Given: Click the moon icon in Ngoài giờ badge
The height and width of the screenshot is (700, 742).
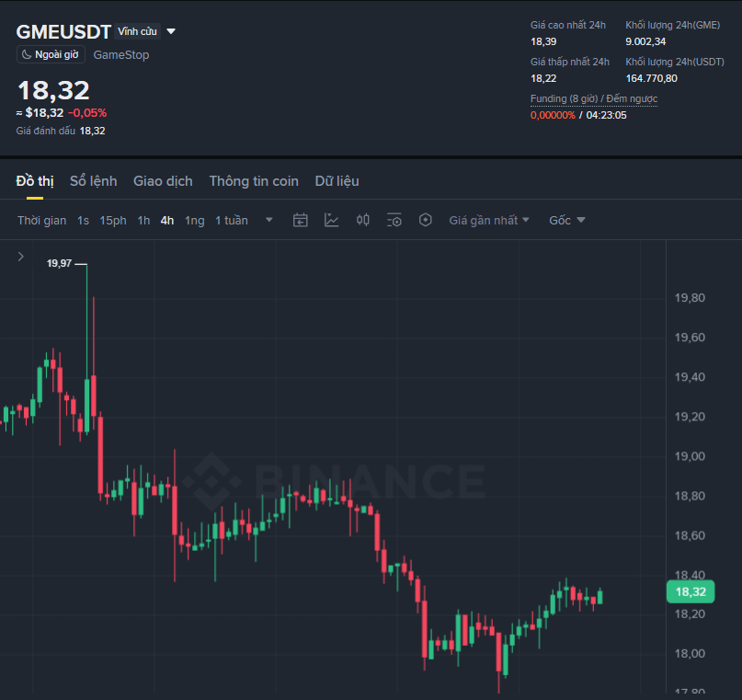Looking at the screenshot, I should 27,54.
